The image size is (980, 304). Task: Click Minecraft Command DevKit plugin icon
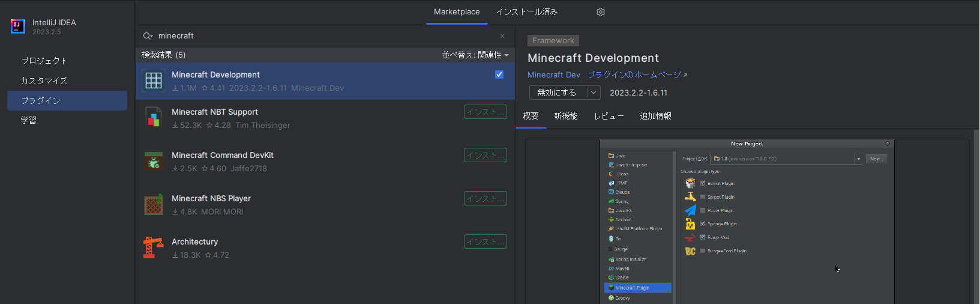point(154,161)
